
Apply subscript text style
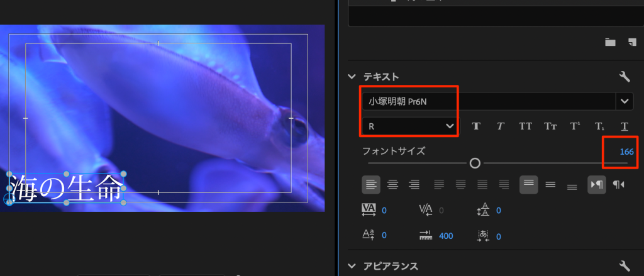tap(599, 126)
